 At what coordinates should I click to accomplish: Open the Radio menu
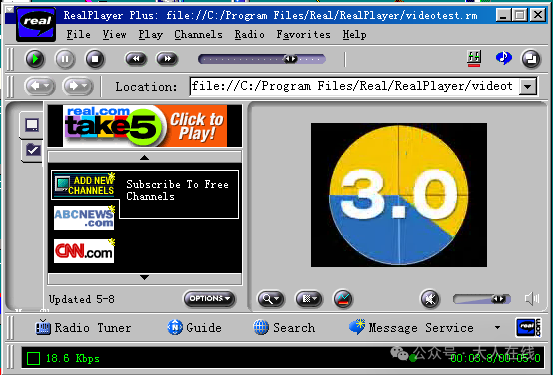pyautogui.click(x=249, y=35)
